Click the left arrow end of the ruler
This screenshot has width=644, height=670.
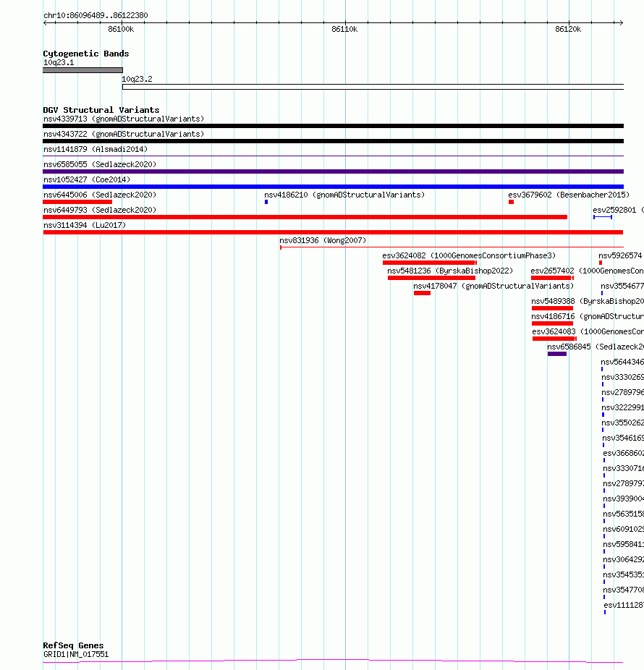tap(46, 22)
